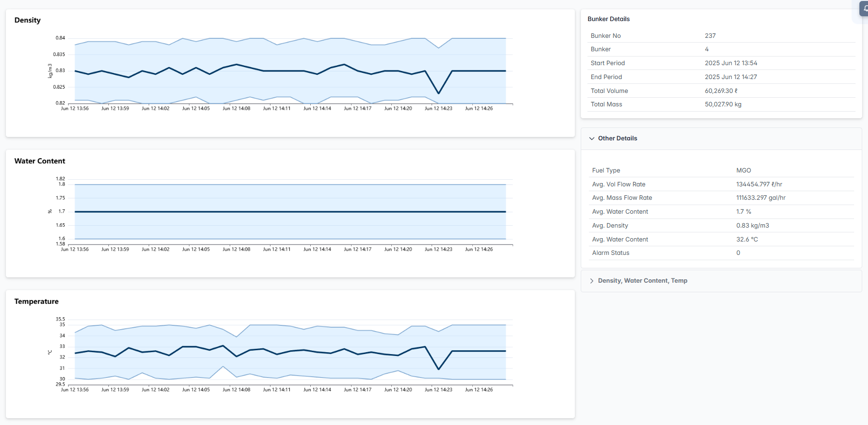Click the Density chart title
The width and height of the screenshot is (868, 425).
27,20
